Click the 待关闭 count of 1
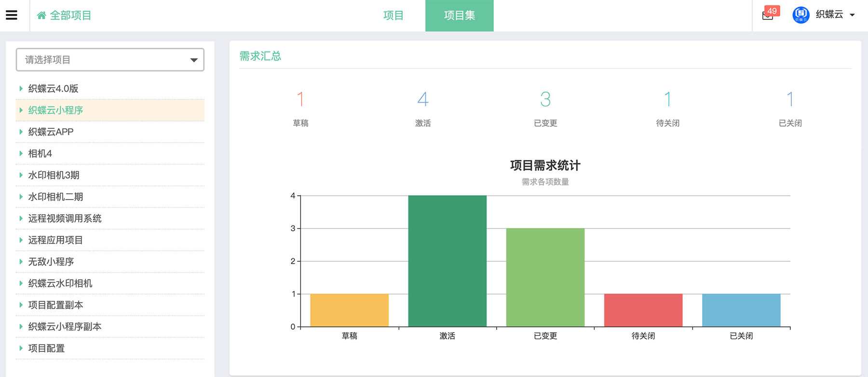Image resolution: width=868 pixels, height=377 pixels. click(x=668, y=99)
